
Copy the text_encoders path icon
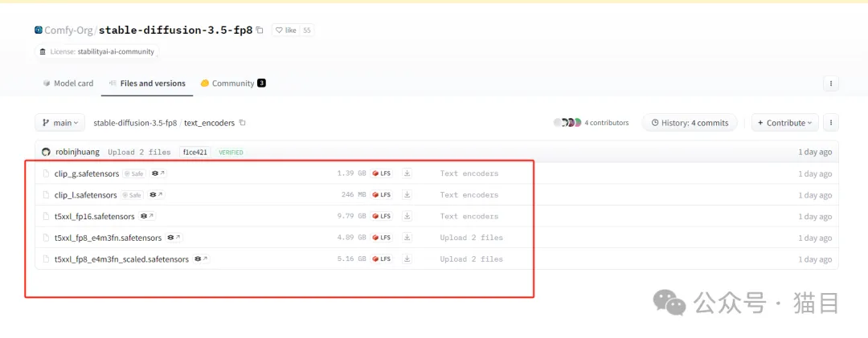coord(243,123)
